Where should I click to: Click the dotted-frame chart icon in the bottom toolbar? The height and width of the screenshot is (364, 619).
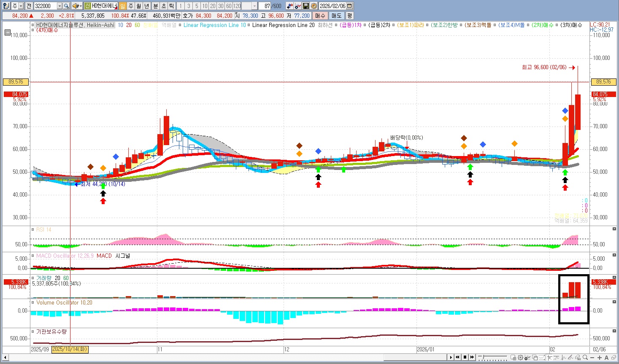(542, 358)
